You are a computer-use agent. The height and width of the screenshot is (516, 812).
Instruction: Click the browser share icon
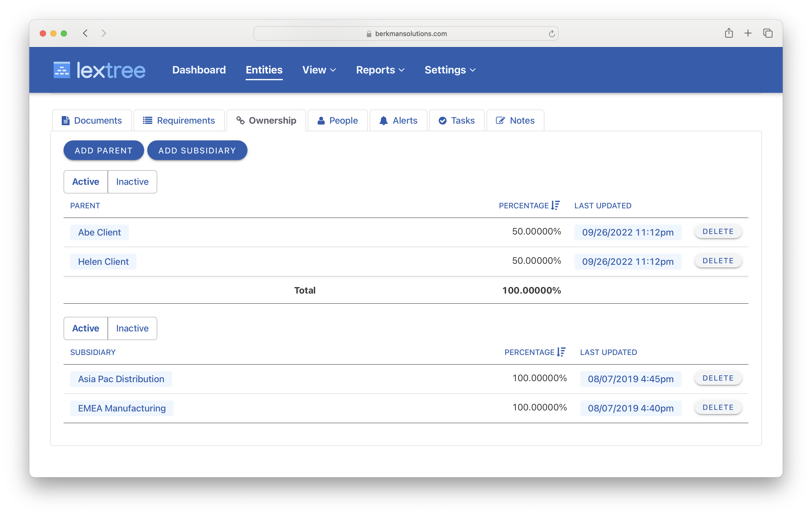coord(729,33)
